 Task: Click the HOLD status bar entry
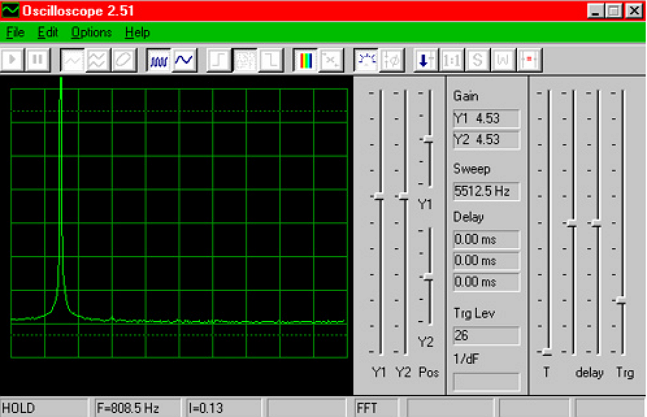pyautogui.click(x=44, y=408)
